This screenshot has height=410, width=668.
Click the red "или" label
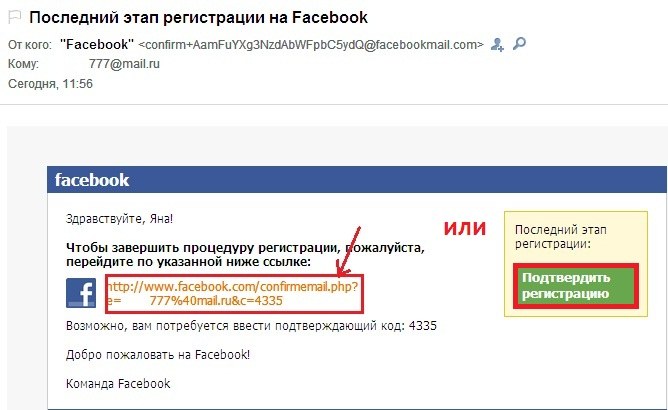point(465,228)
